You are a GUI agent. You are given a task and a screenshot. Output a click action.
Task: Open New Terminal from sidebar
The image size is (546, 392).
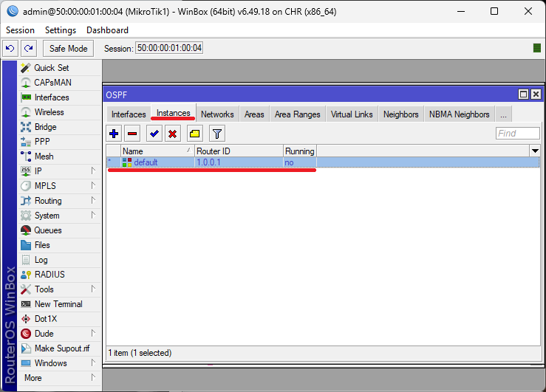[58, 304]
